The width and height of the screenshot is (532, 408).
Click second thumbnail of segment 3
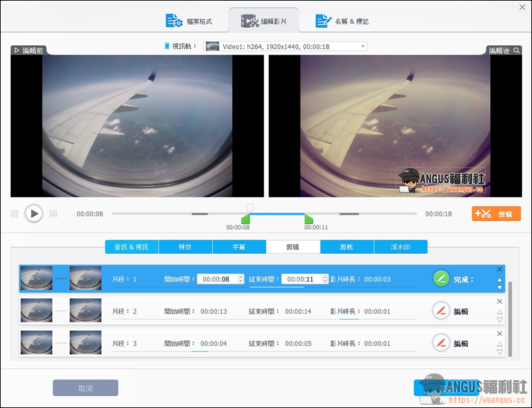[x=86, y=342]
